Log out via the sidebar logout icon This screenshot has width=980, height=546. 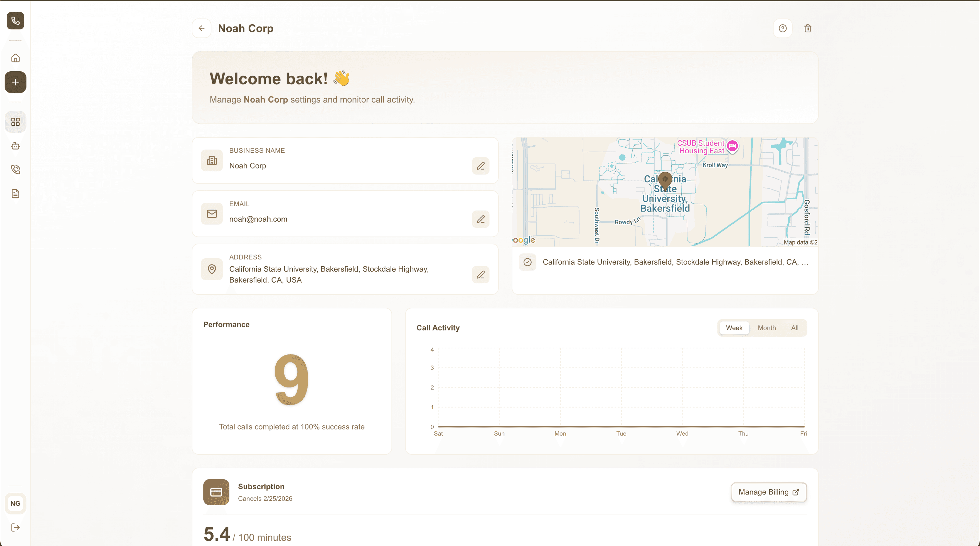click(15, 527)
